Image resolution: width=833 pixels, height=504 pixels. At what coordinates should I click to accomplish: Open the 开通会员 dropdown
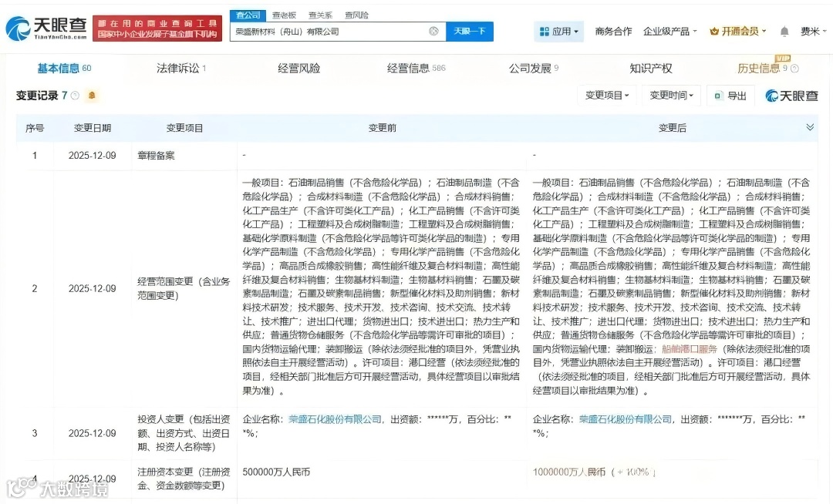click(738, 32)
